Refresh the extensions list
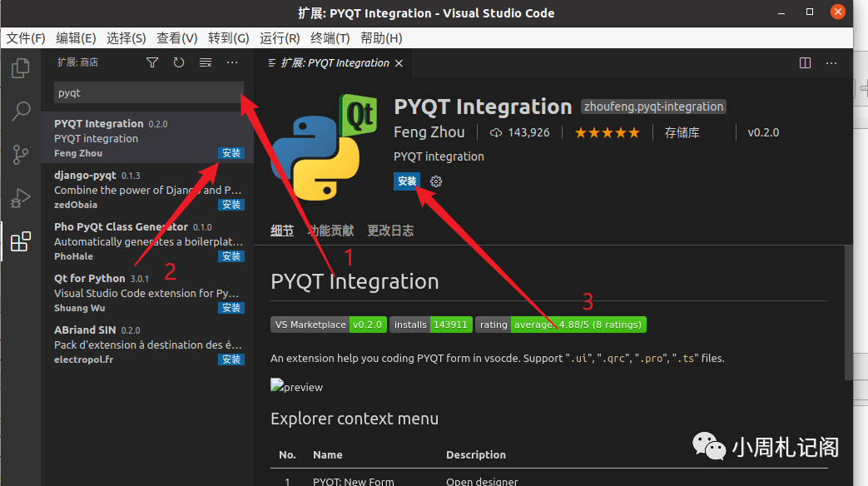This screenshot has height=486, width=868. 179,62
